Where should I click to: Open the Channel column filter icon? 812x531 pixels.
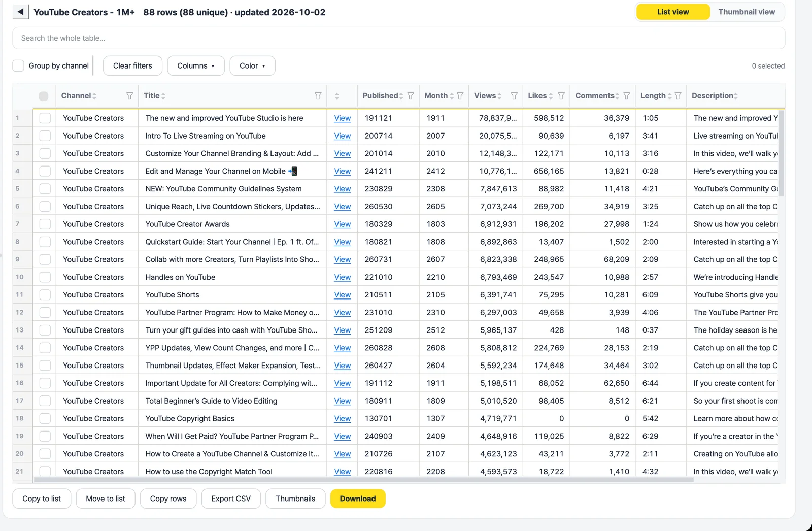pos(129,96)
